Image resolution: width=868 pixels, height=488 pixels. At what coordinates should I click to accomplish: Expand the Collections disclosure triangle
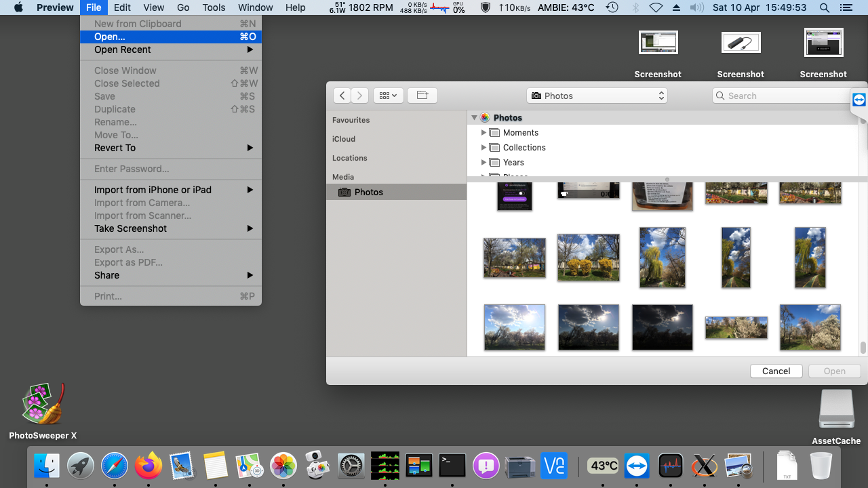click(484, 148)
